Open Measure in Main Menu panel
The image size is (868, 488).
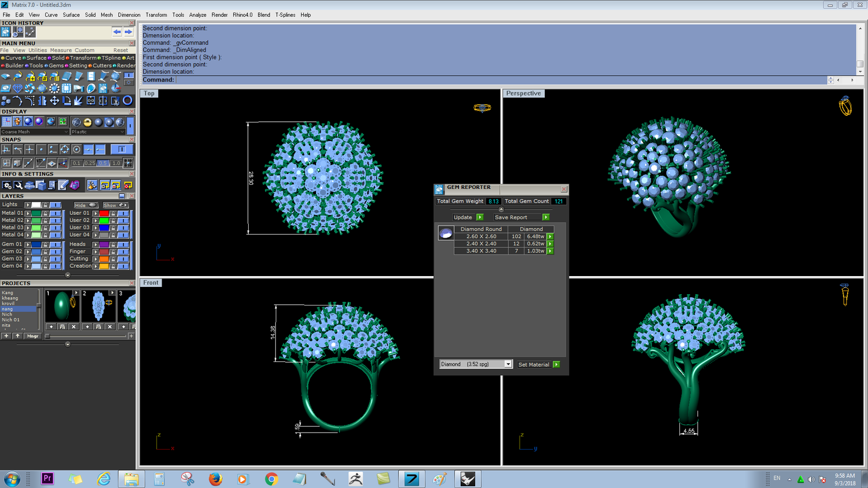tap(61, 50)
